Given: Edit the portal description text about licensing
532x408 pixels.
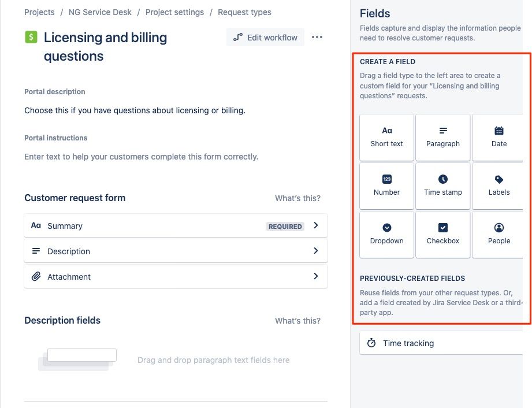Looking at the screenshot, I should pos(135,110).
